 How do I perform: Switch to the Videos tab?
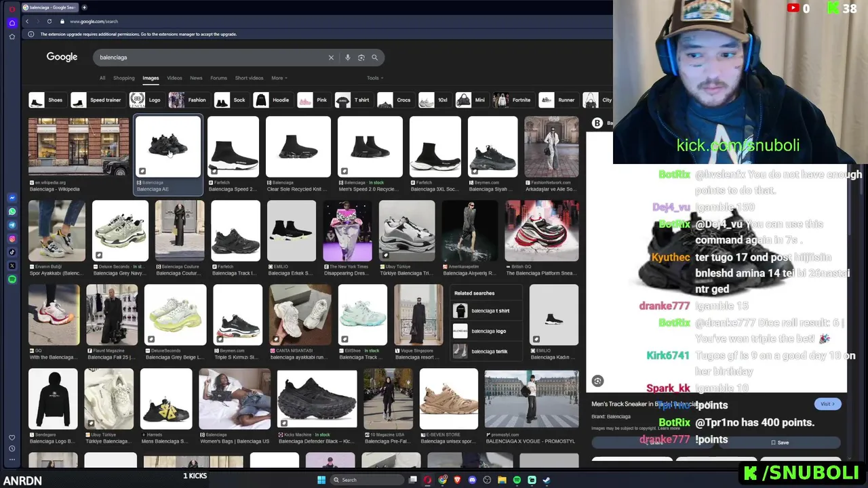[174, 78]
